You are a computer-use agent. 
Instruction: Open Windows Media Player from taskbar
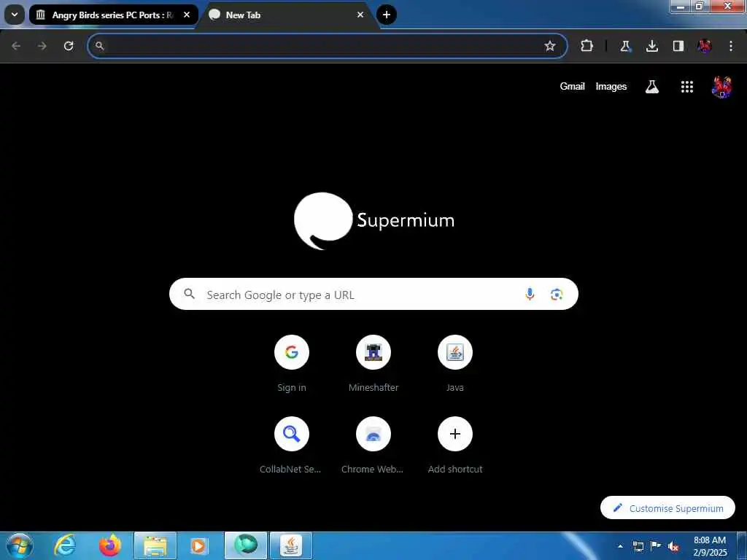pyautogui.click(x=200, y=545)
